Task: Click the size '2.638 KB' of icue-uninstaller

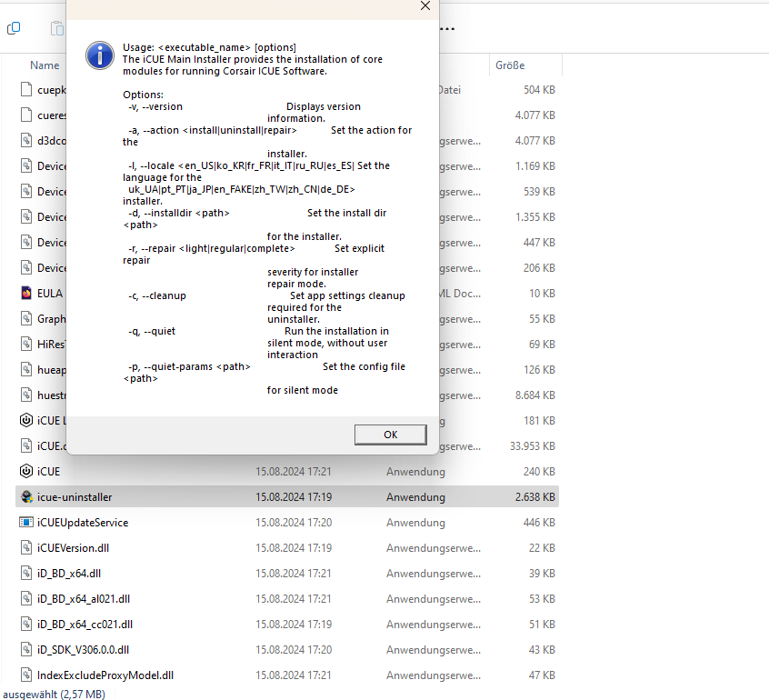Action: point(535,497)
